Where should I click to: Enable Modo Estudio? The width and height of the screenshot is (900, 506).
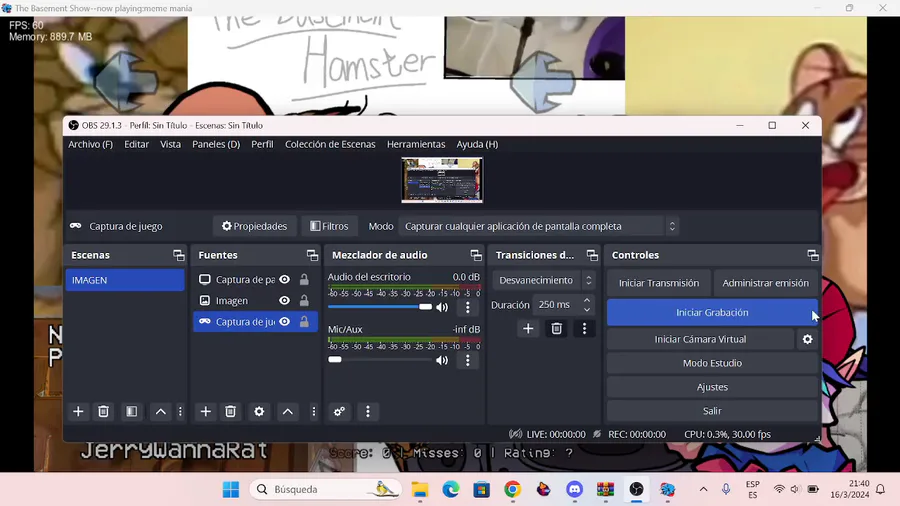click(x=712, y=363)
